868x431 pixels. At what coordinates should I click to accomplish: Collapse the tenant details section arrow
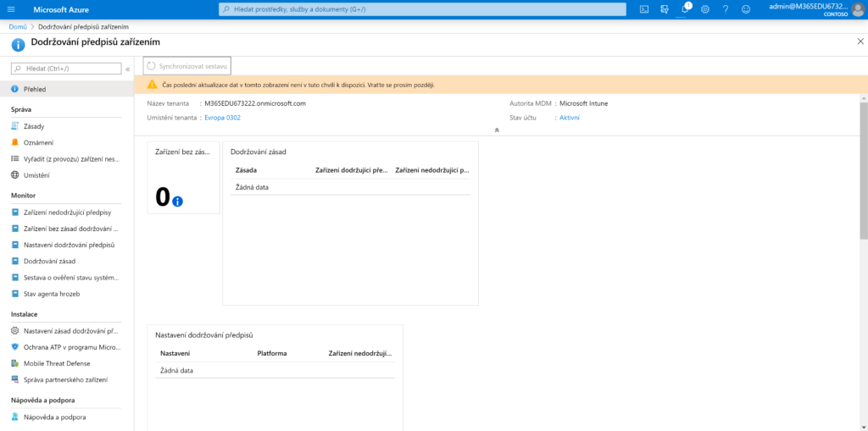point(497,130)
